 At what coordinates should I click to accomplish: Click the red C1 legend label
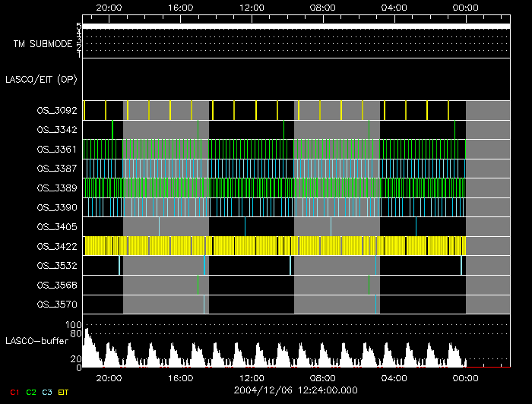point(14,392)
